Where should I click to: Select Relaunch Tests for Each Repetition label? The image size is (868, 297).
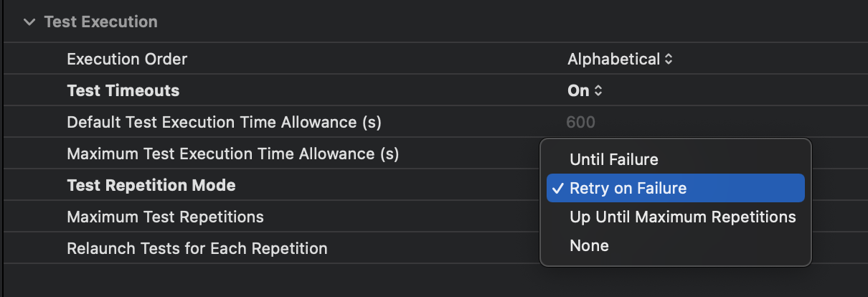click(x=197, y=248)
